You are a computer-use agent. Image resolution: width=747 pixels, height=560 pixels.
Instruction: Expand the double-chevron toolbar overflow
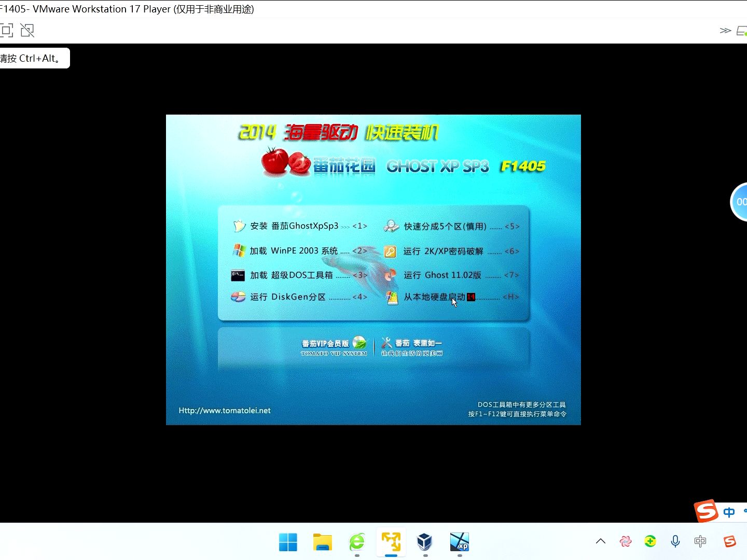point(725,31)
